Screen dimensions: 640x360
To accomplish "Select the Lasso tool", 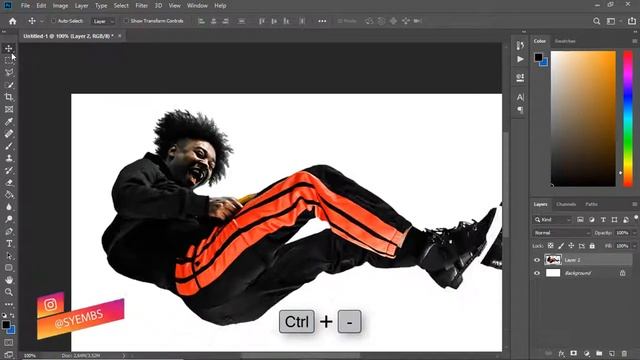I will point(9,73).
